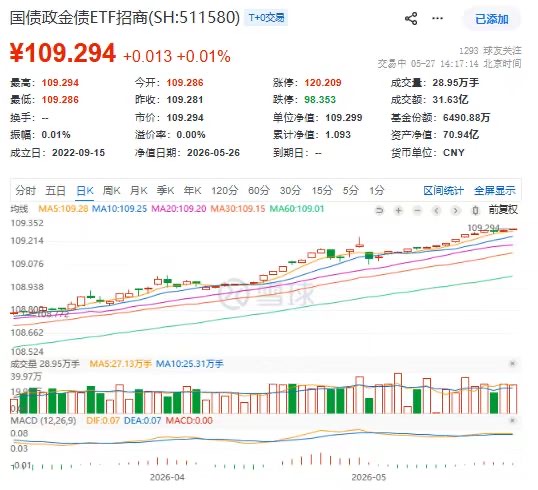Click the 成交量 value 28.95万手 in the quote header
The image size is (538, 490).
(x=456, y=83)
